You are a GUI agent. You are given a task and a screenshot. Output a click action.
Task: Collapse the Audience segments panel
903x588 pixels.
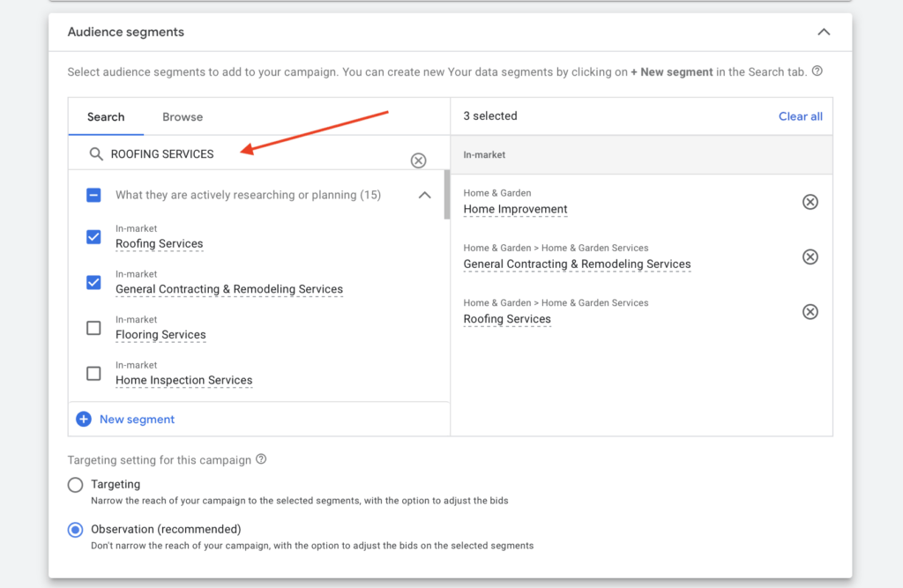(824, 32)
